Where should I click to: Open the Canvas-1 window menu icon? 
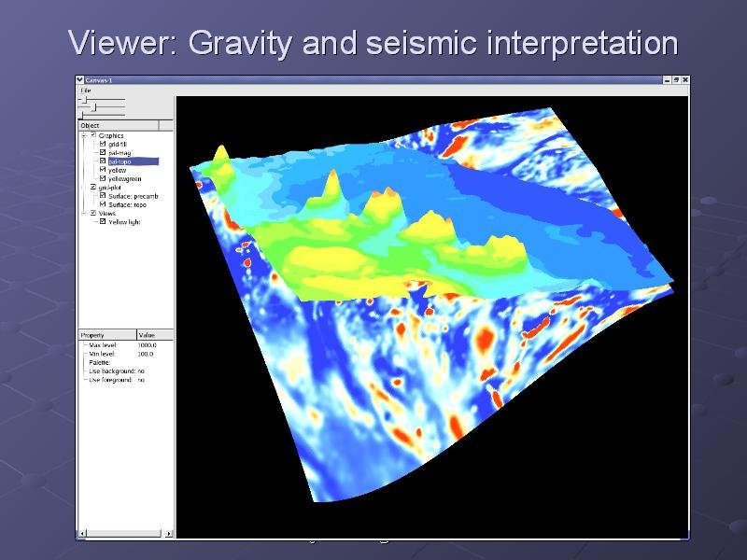click(79, 80)
